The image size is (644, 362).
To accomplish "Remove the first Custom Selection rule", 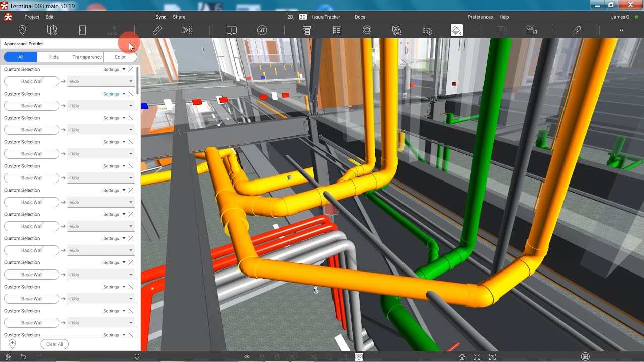I will [x=131, y=69].
